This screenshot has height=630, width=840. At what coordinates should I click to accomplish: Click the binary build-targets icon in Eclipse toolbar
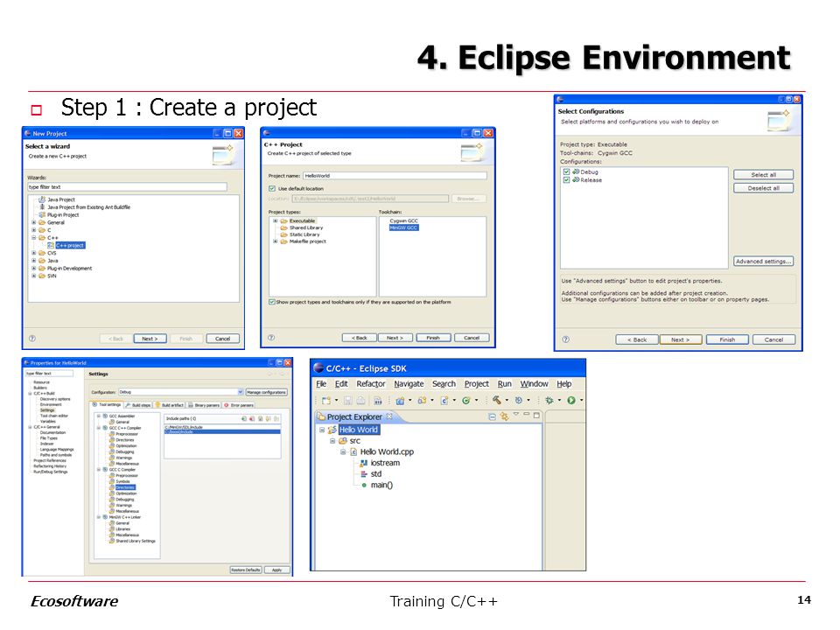(378, 400)
